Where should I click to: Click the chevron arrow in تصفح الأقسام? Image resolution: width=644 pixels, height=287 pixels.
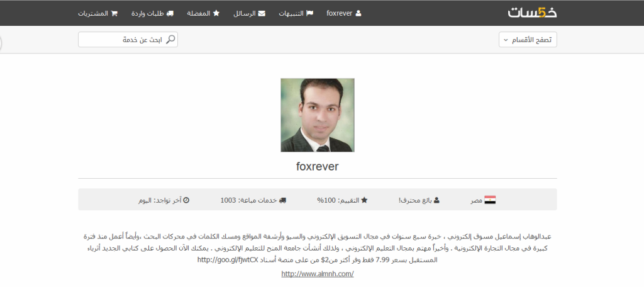pyautogui.click(x=506, y=40)
